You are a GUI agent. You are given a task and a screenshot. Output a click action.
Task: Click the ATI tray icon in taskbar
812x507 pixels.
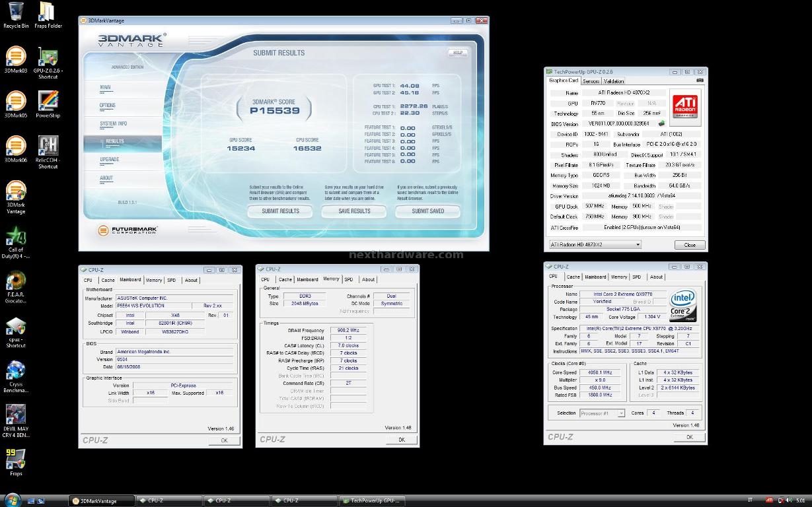tap(770, 500)
